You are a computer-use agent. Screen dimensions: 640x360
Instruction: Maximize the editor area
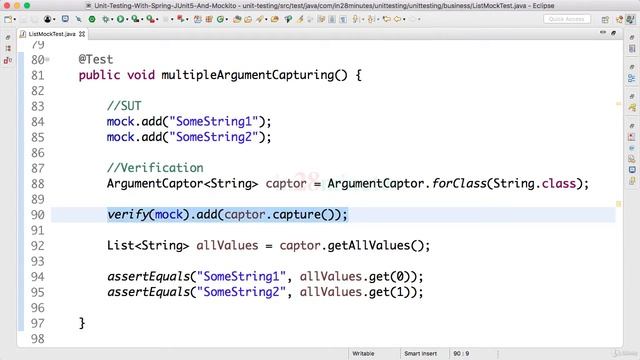[613, 33]
